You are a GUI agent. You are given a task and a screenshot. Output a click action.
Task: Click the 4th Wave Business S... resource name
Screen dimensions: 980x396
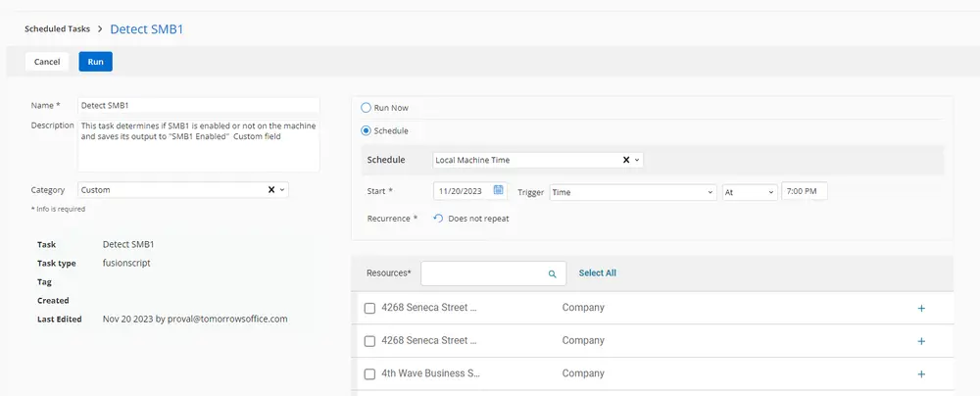430,372
